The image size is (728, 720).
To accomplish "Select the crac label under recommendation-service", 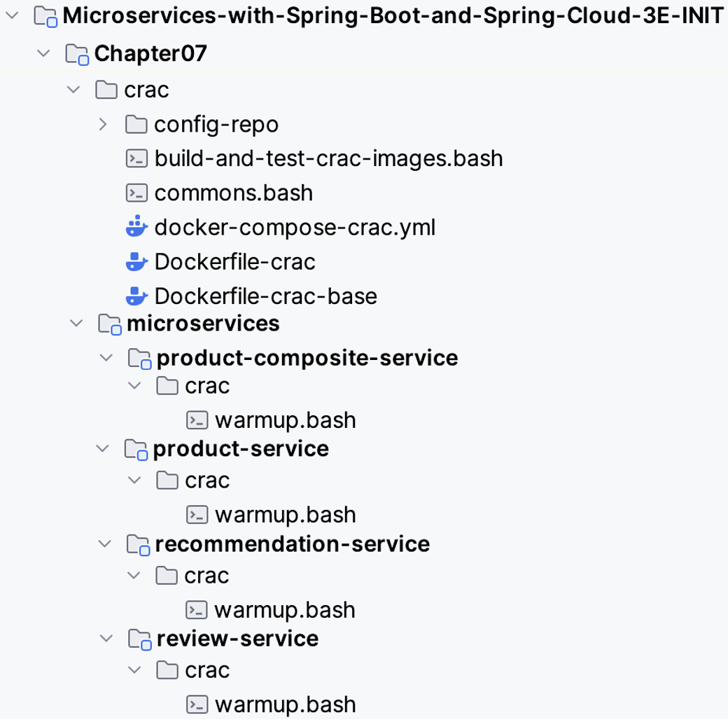I will coord(206,576).
